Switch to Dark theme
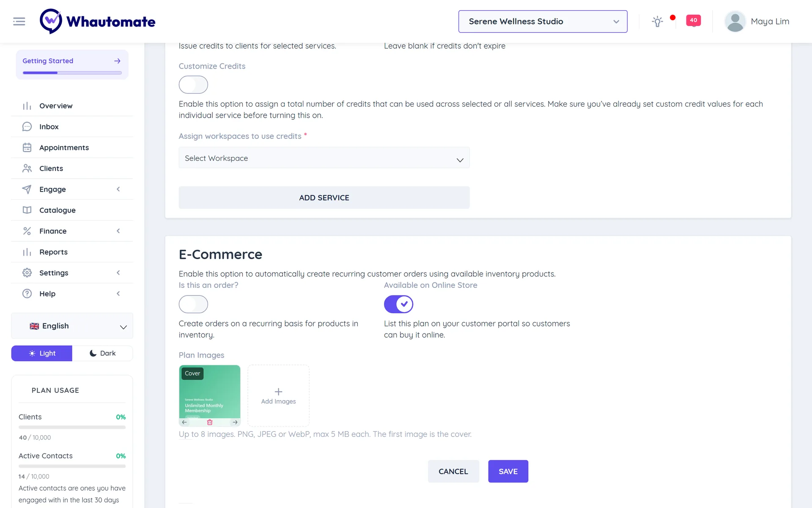This screenshot has width=812, height=508. (102, 353)
